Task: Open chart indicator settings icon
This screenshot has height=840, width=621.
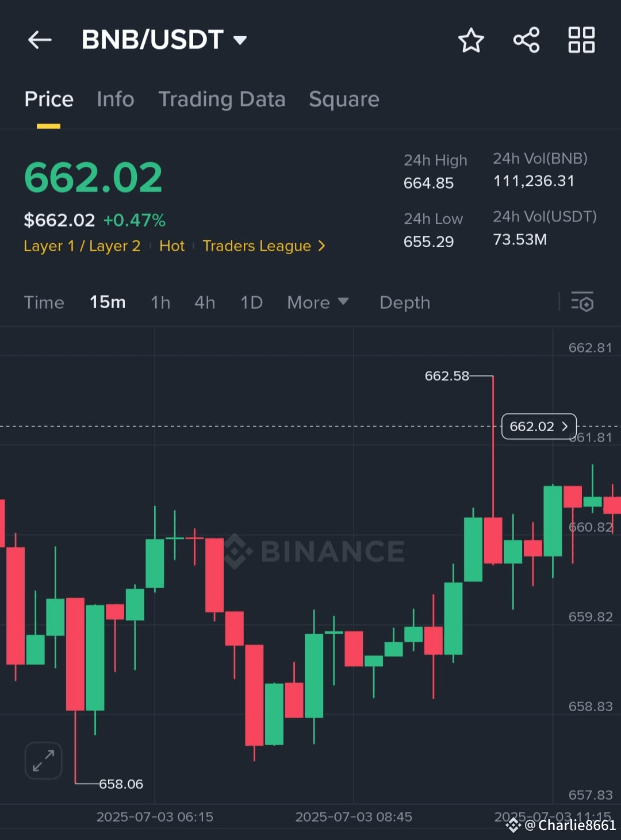Action: click(x=582, y=302)
